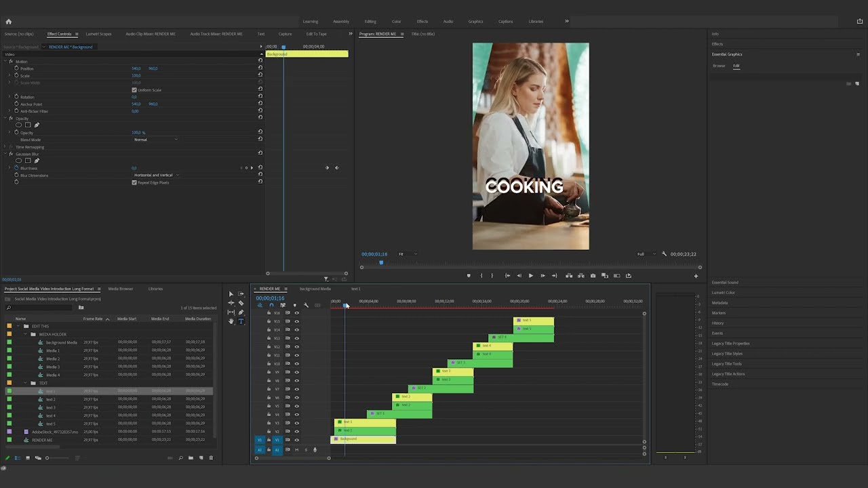Image resolution: width=868 pixels, height=488 pixels.
Task: Switch Project panel to Icon View
Action: [28, 457]
